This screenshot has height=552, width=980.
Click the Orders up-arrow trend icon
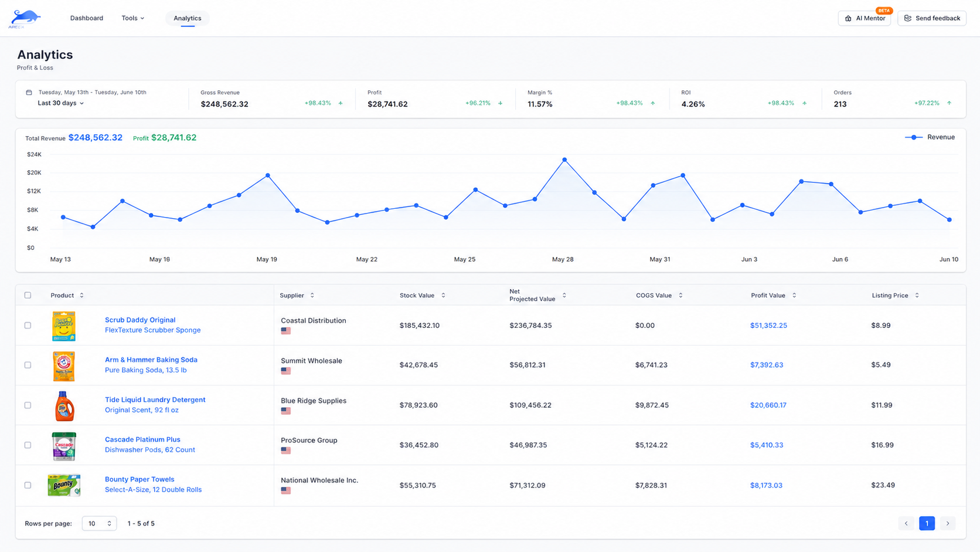(949, 103)
